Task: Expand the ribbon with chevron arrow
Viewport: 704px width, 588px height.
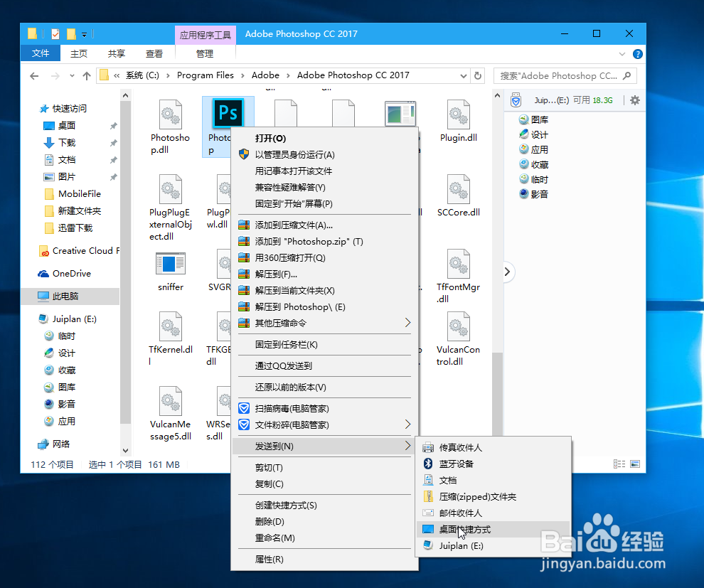Action: click(x=622, y=54)
